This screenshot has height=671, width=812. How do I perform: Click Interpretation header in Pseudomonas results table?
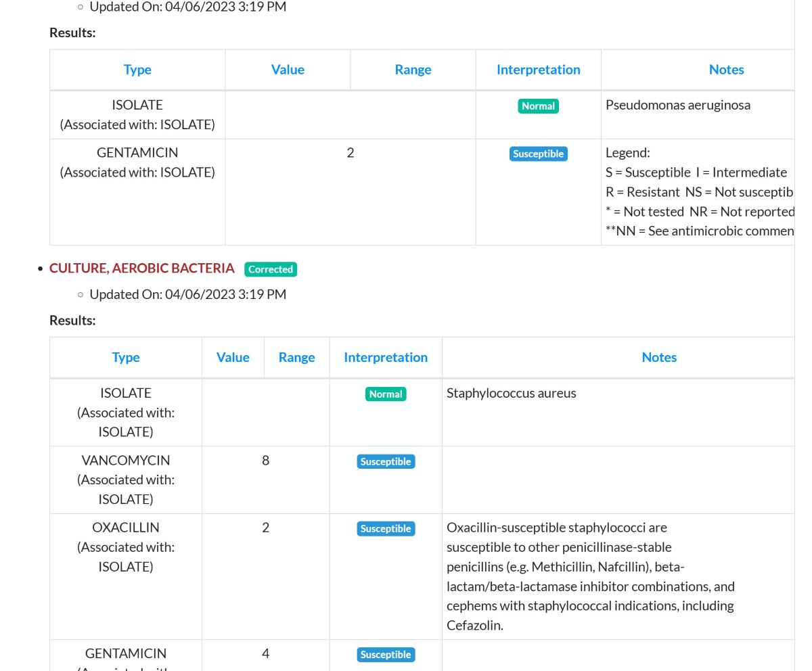pos(538,70)
